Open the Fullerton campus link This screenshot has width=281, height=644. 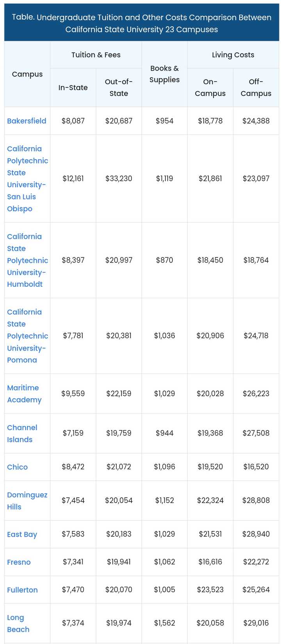[x=23, y=590]
